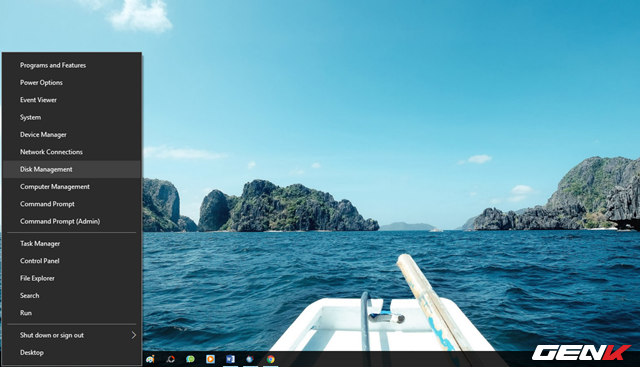Image resolution: width=640 pixels, height=367 pixels.
Task: Open the green chat bubble app
Action: [191, 359]
